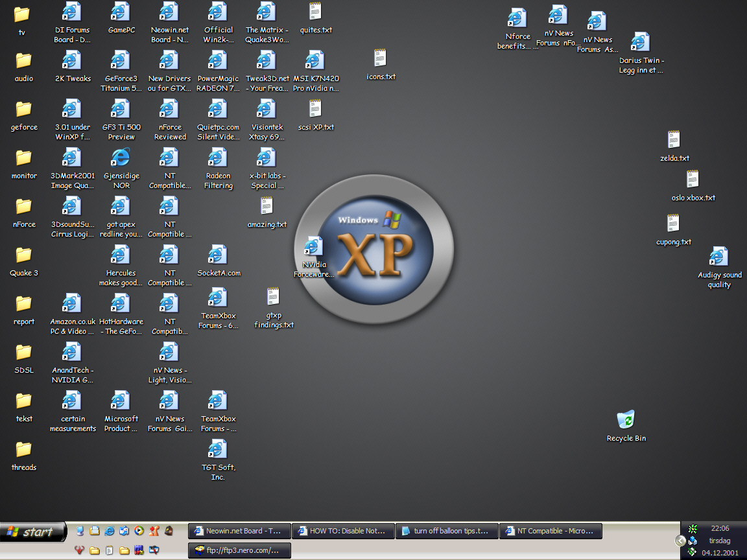Click the clock showing 22:06

(720, 528)
